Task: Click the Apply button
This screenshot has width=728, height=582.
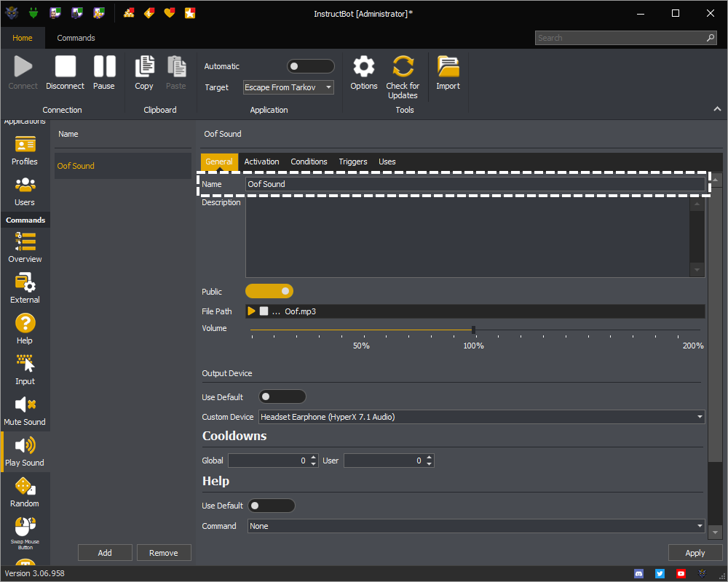Action: point(695,553)
